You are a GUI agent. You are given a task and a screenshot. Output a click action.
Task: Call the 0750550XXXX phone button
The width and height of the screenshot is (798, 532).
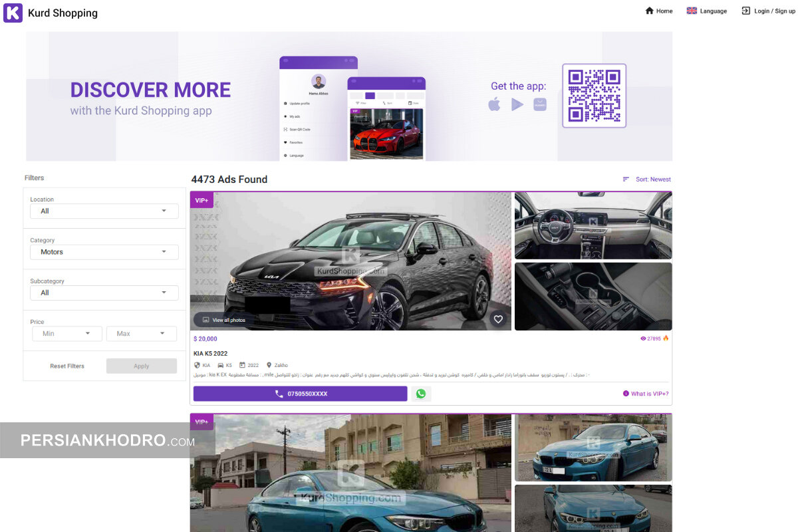pos(300,394)
